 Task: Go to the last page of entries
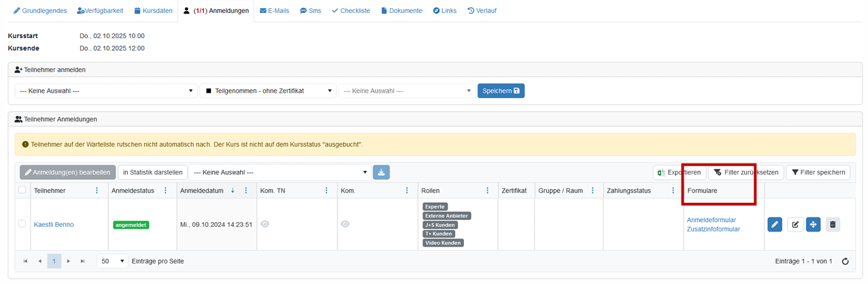[83, 262]
